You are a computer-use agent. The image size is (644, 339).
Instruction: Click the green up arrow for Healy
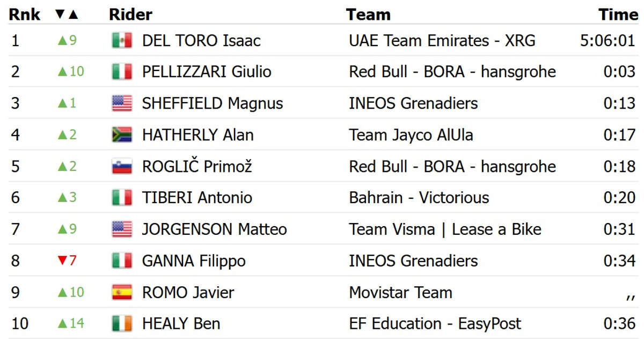(x=62, y=323)
